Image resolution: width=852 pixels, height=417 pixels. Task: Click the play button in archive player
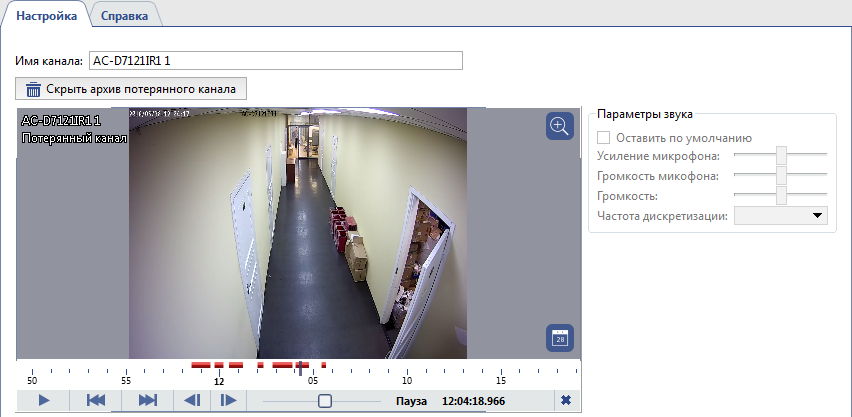point(44,400)
